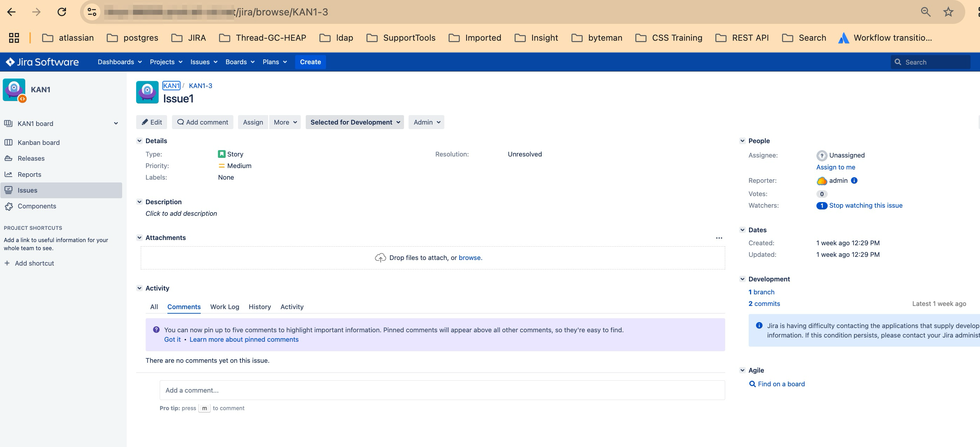Image resolution: width=980 pixels, height=447 pixels.
Task: Reload the page
Action: coord(62,12)
